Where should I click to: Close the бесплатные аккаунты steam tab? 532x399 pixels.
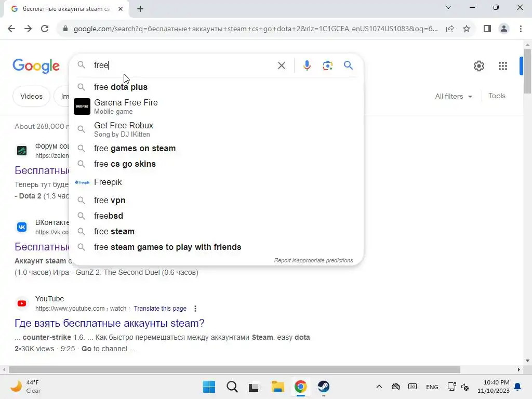(x=121, y=9)
